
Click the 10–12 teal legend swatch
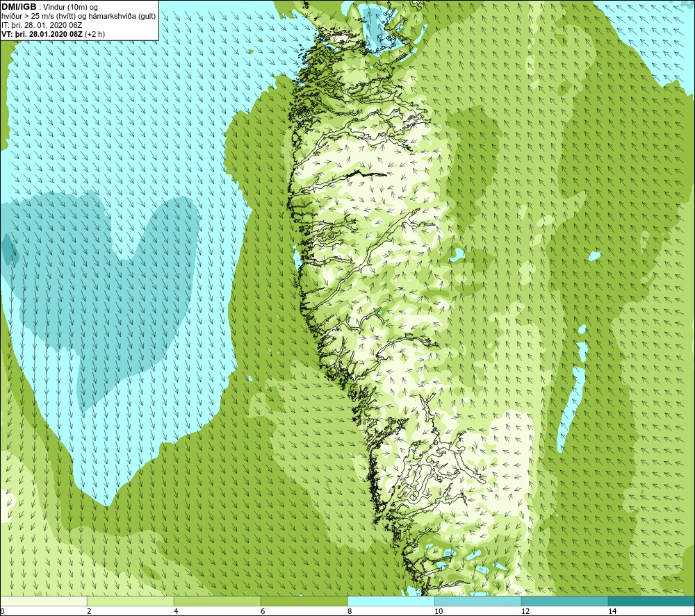(478, 601)
